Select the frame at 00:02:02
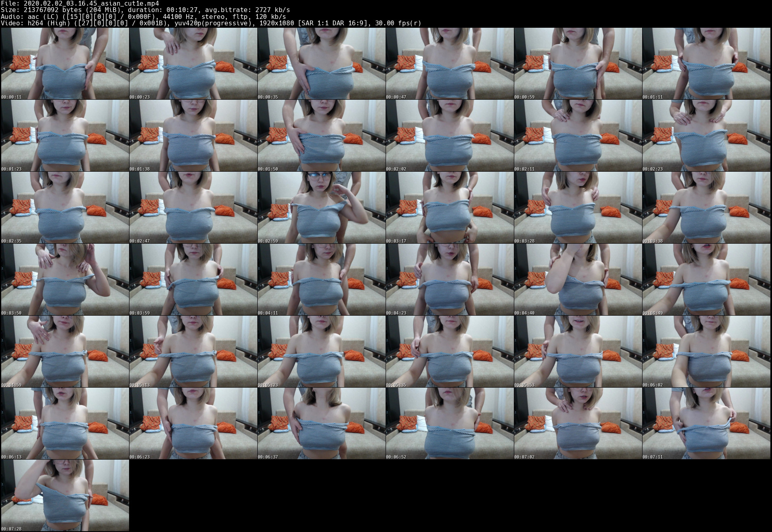 click(450, 136)
